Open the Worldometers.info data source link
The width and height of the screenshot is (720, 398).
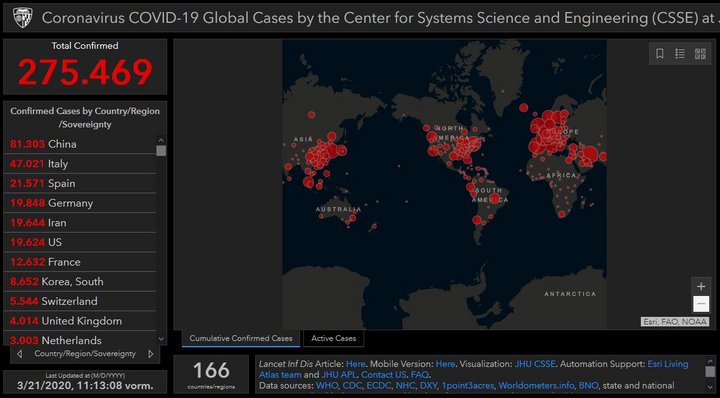point(536,386)
